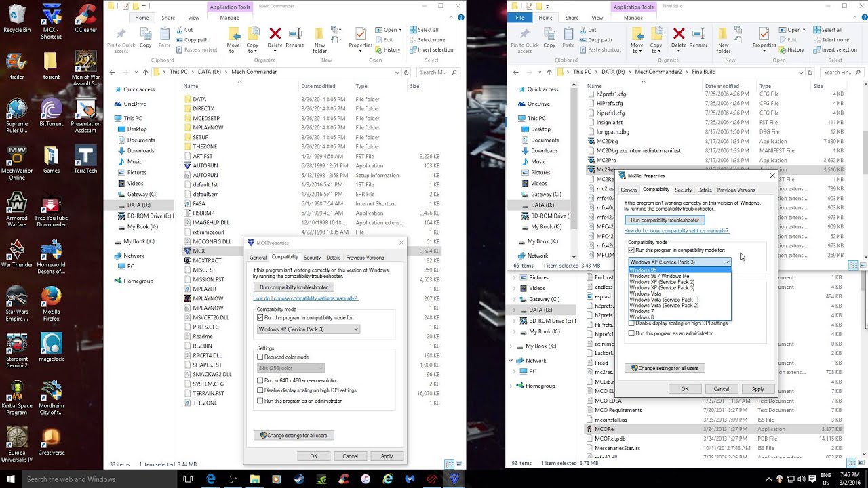
Task: Launch CCleaner desktop shortcut
Action: point(85,19)
